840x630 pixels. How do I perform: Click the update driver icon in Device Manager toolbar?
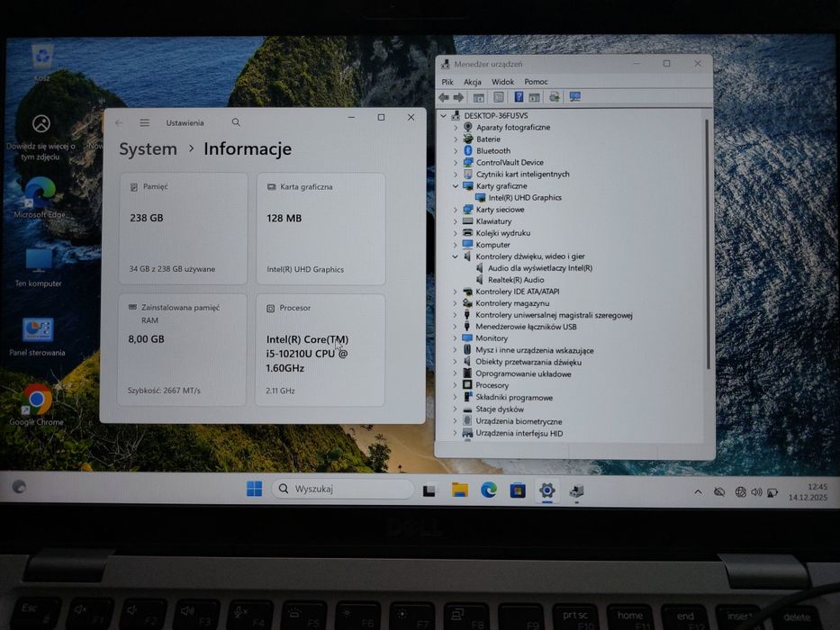pos(555,97)
